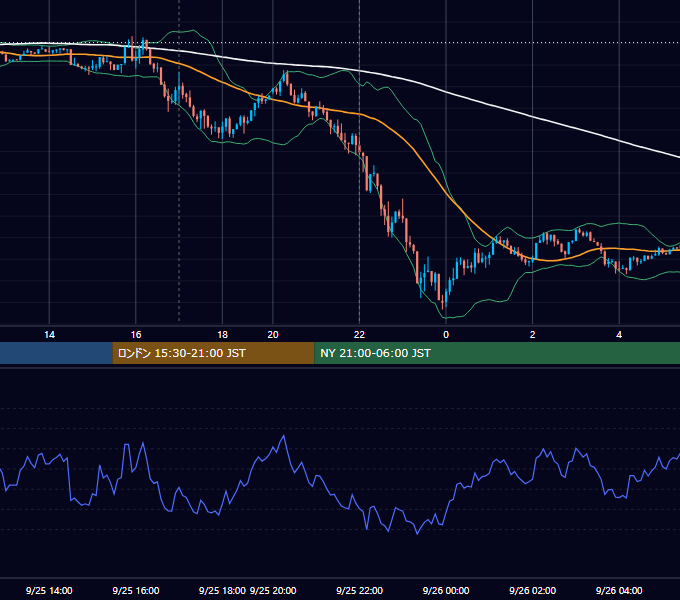680x600 pixels.
Task: Click the '9/25 14:00' date label
Action: point(49,590)
